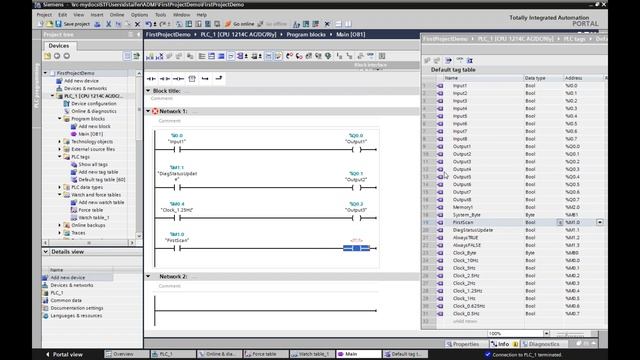The image size is (640, 360).
Task: Switch to Main tab in bottom bar
Action: pyautogui.click(x=358, y=354)
